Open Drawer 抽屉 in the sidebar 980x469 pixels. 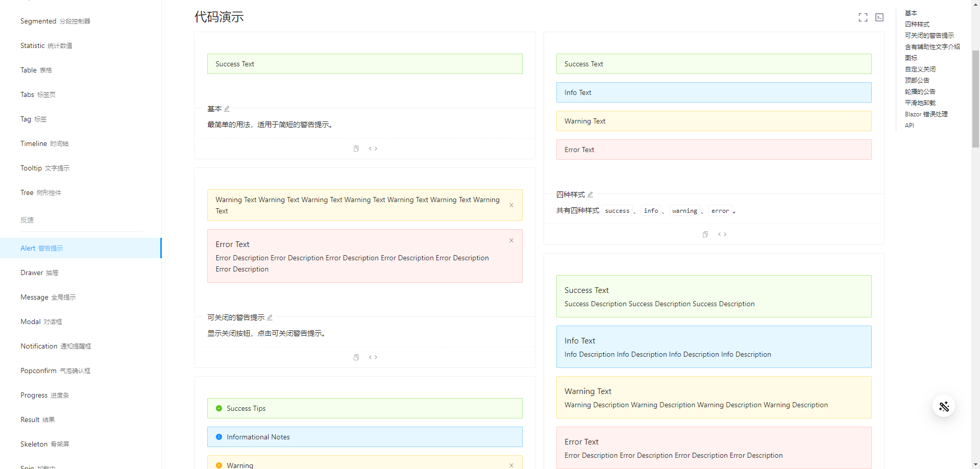(39, 273)
